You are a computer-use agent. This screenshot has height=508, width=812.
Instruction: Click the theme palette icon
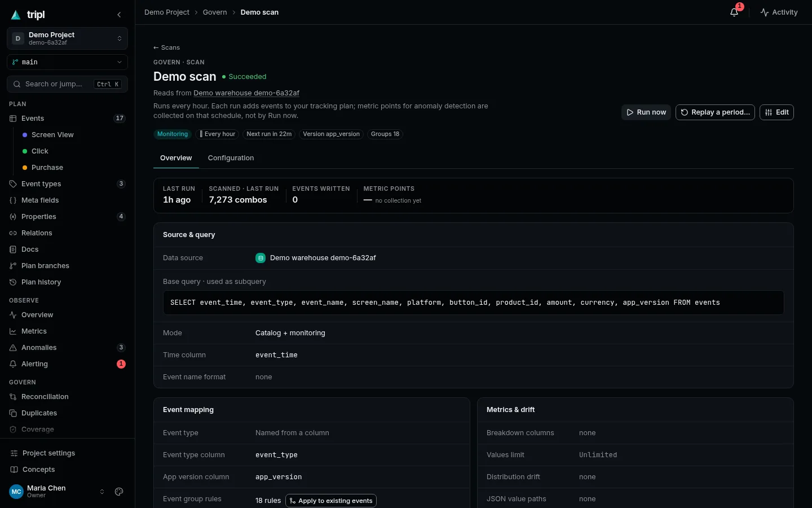click(119, 492)
